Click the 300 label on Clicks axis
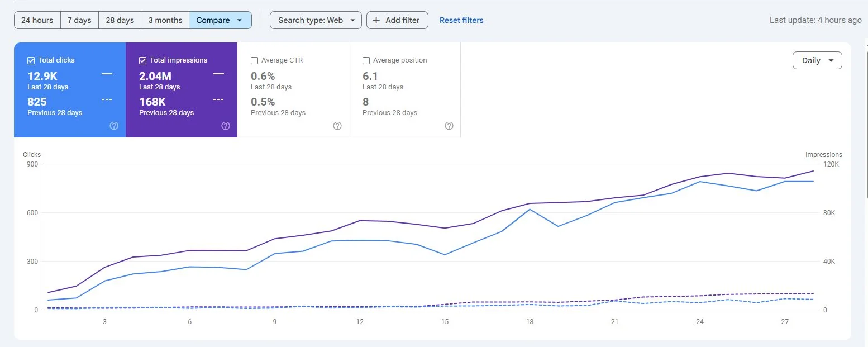This screenshot has height=347, width=868. point(32,262)
